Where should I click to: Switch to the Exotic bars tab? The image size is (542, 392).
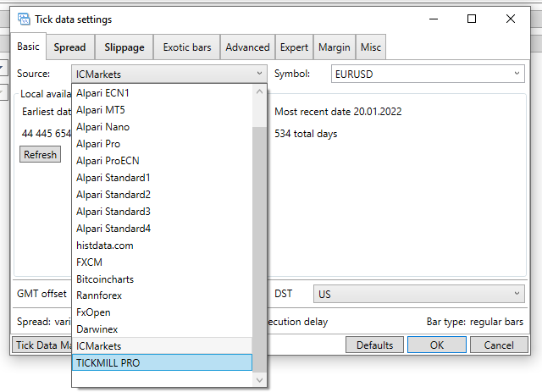(187, 47)
